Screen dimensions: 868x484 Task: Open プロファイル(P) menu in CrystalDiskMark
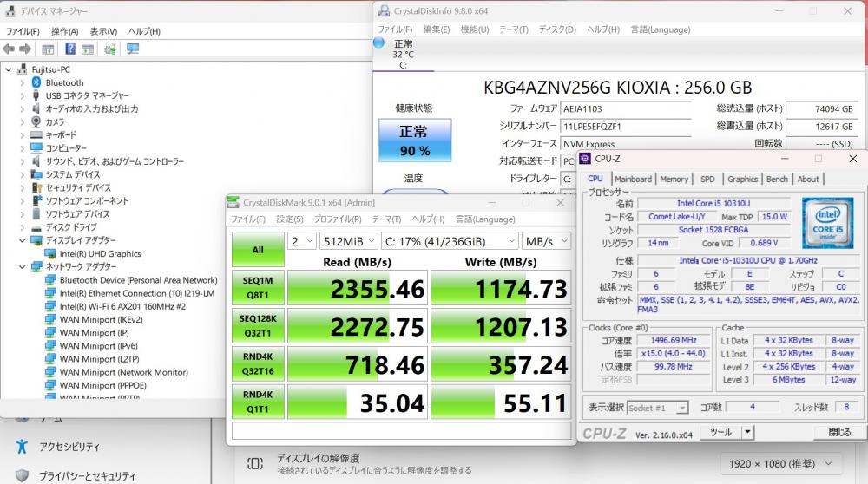(338, 219)
